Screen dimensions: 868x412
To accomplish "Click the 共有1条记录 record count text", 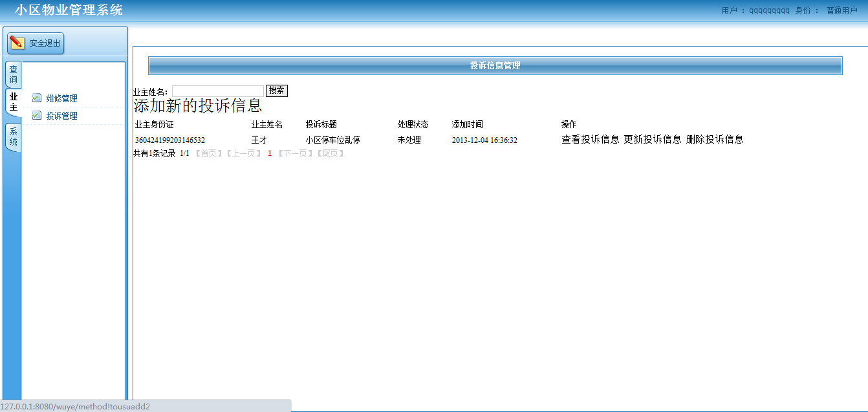I will coord(155,153).
